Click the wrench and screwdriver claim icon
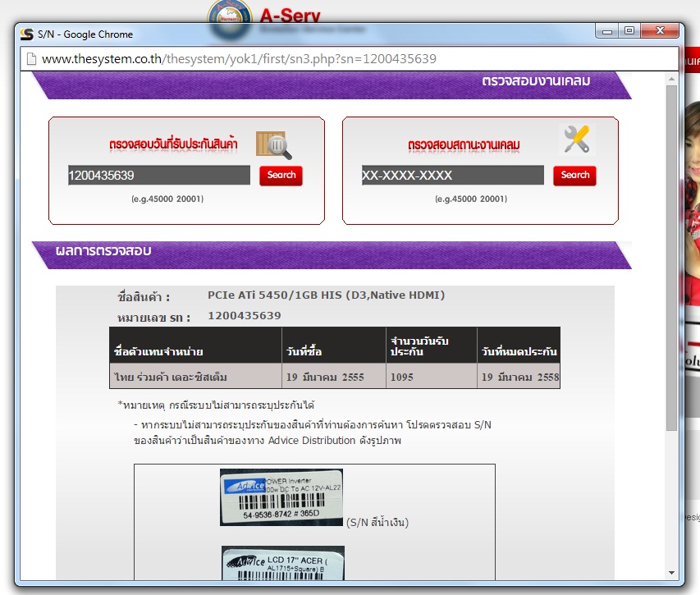The height and width of the screenshot is (595, 700). coord(577,140)
